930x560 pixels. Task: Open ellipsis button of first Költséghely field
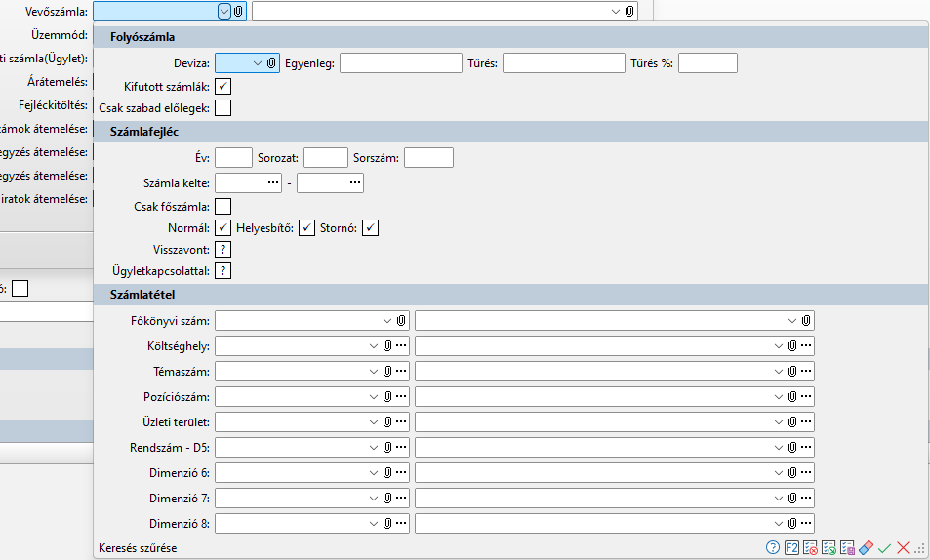[401, 345]
